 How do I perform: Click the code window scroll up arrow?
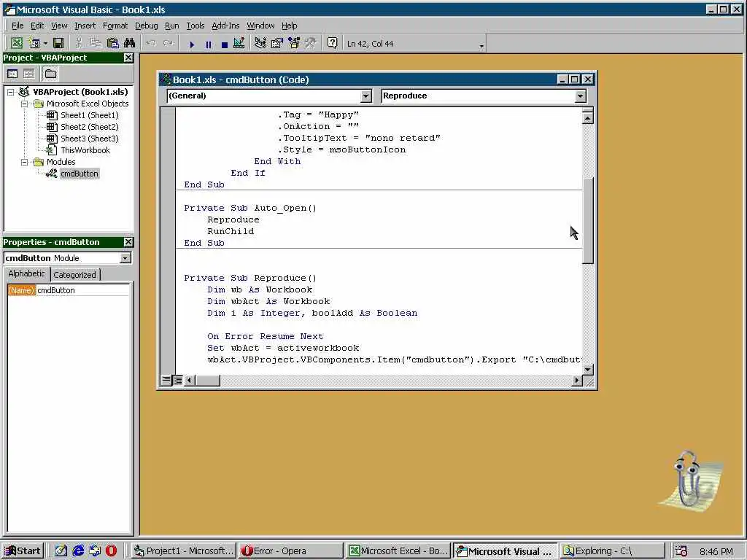pos(588,117)
